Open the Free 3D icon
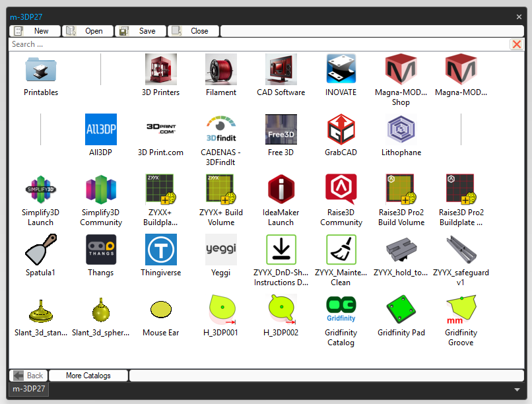The height and width of the screenshot is (404, 532). coord(281,129)
